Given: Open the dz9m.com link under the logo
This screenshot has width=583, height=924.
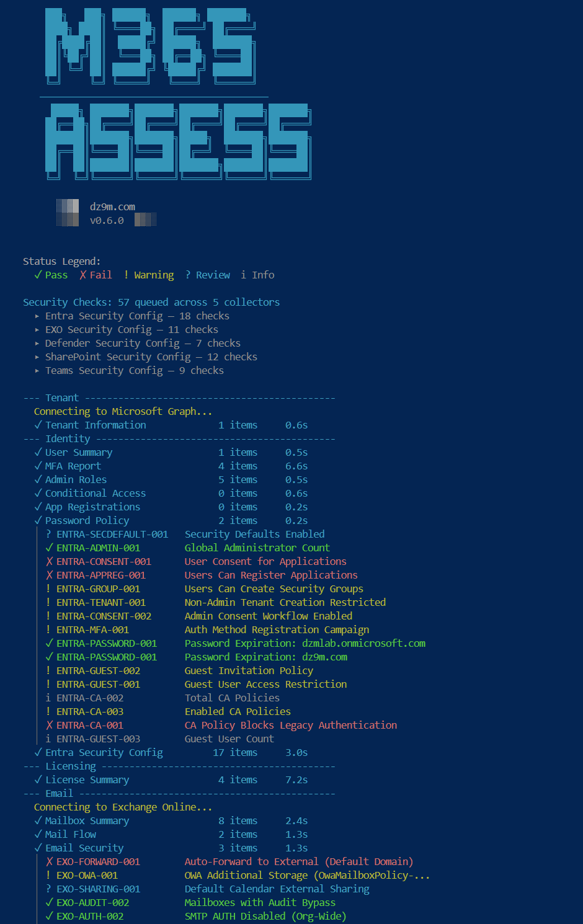Looking at the screenshot, I should tap(112, 207).
